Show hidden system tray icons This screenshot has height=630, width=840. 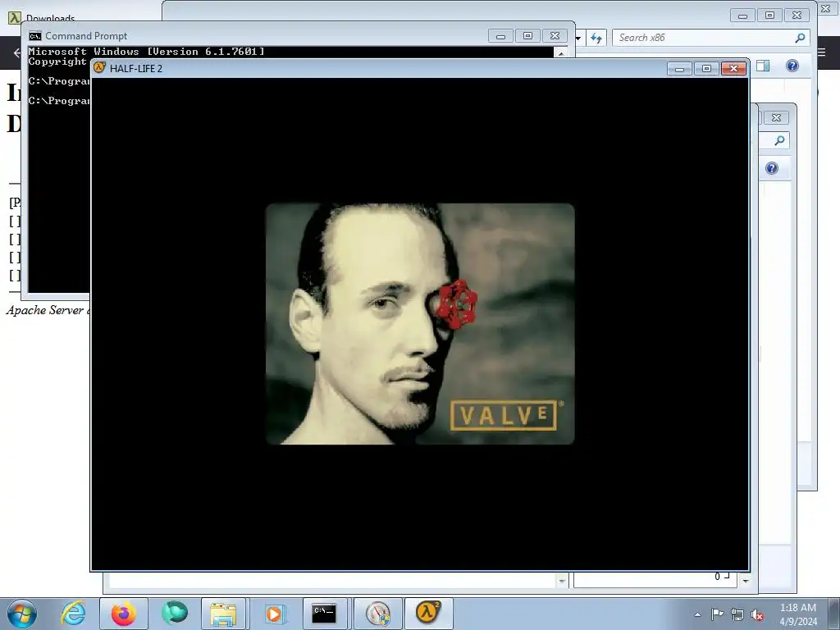pyautogui.click(x=697, y=614)
